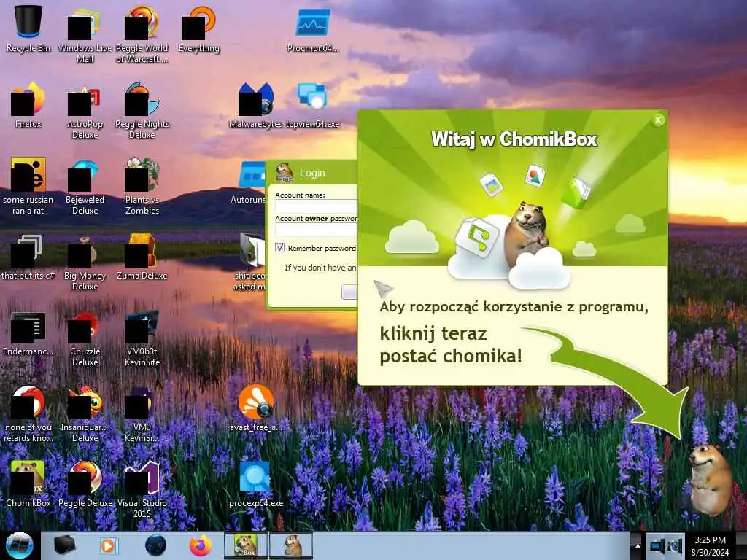Open the Windows Start menu

pos(19,545)
